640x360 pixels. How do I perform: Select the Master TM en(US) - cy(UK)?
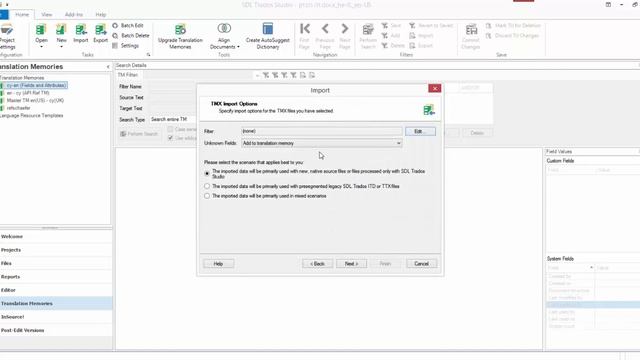(x=35, y=100)
